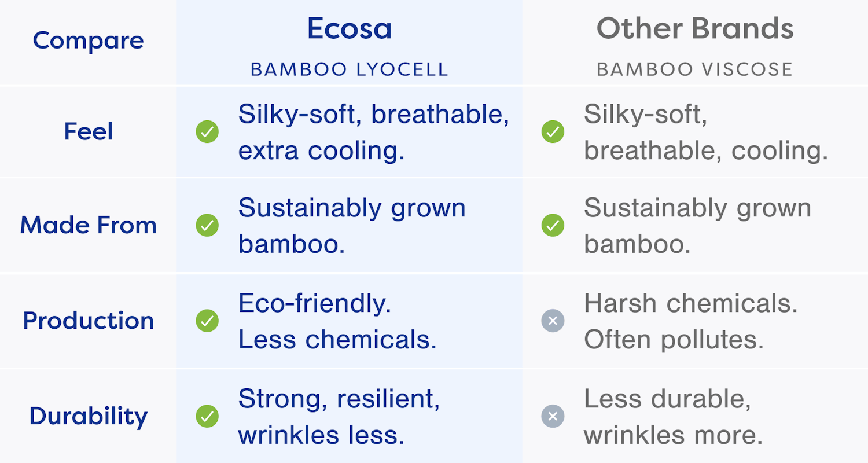Click Ecosa's Durability green checkmark icon
The height and width of the screenshot is (463, 868).
click(207, 416)
